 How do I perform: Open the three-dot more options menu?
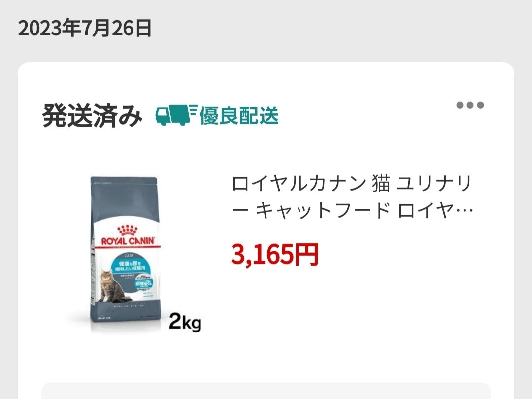point(470,105)
